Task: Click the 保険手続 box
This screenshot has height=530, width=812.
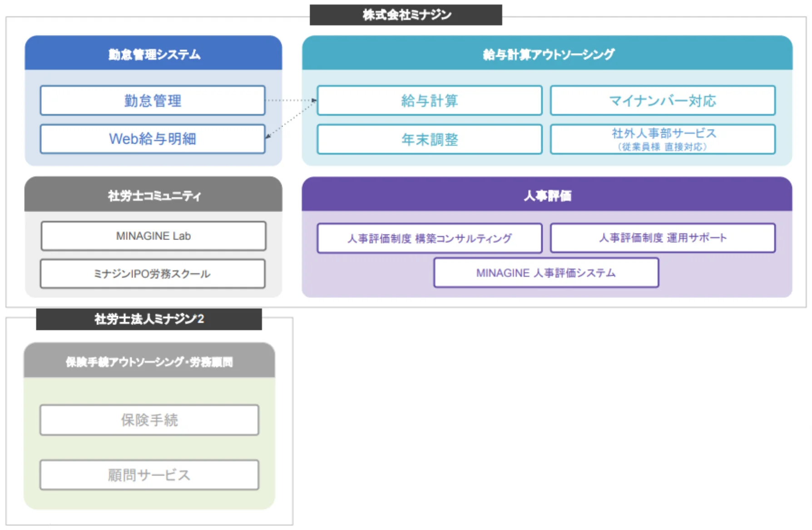Action: pyautogui.click(x=149, y=420)
